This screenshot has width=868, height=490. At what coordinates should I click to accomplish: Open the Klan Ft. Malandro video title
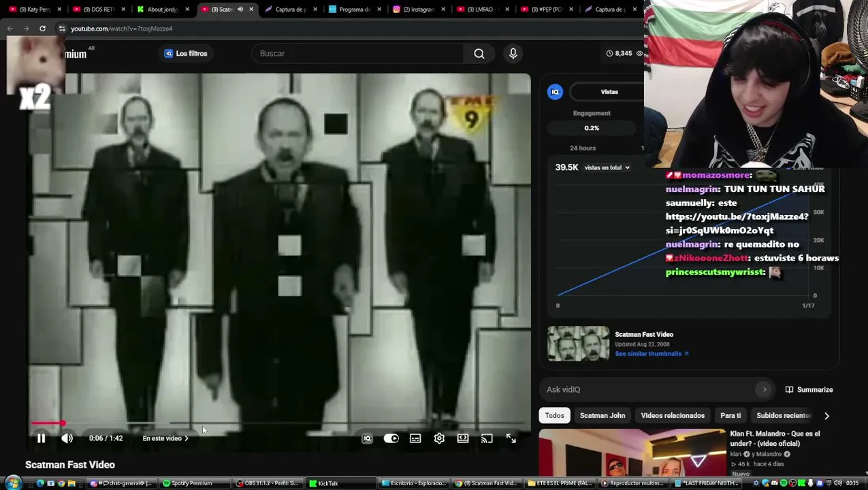[775, 438]
